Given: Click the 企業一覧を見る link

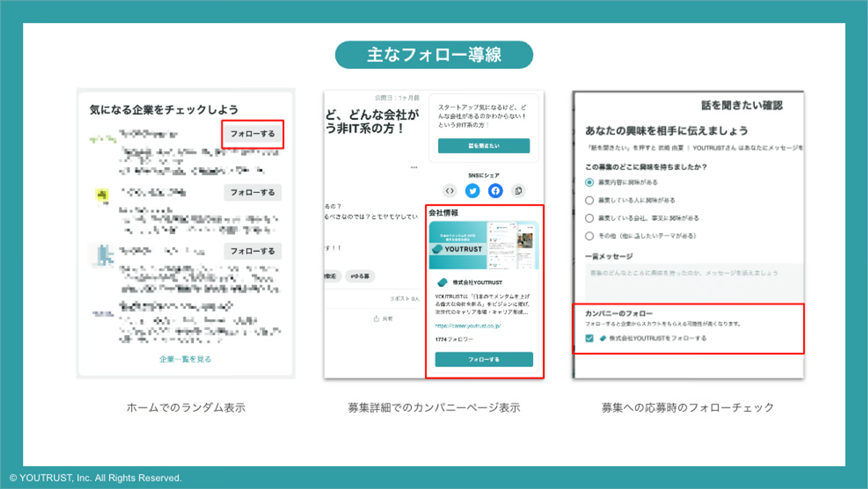Looking at the screenshot, I should 185,359.
